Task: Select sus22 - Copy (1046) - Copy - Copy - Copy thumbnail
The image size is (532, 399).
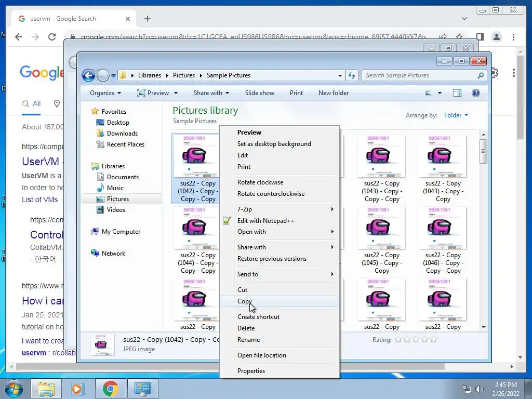Action: pos(443,228)
